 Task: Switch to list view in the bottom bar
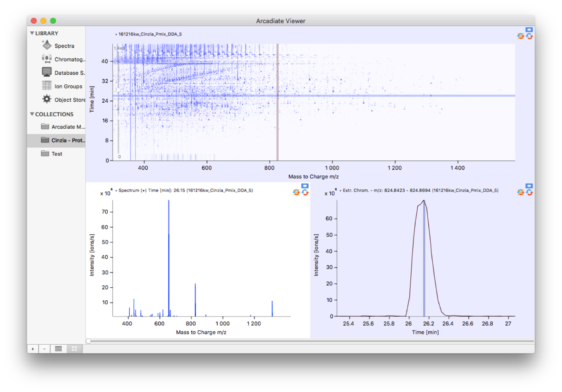pyautogui.click(x=58, y=349)
